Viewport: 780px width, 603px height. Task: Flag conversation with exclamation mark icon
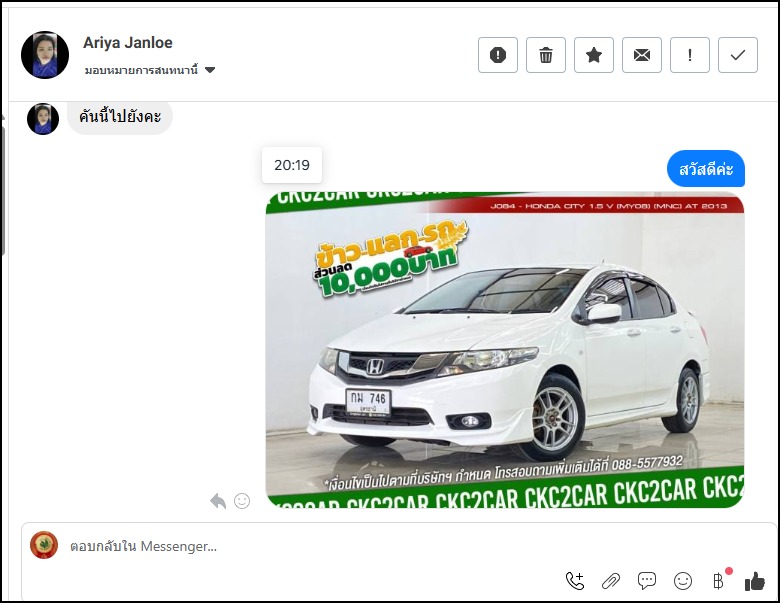[690, 55]
